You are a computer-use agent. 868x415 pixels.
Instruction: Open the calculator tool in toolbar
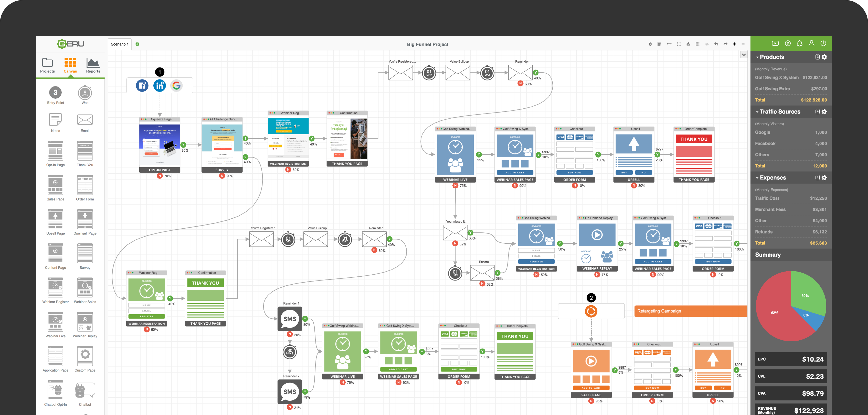(x=659, y=44)
